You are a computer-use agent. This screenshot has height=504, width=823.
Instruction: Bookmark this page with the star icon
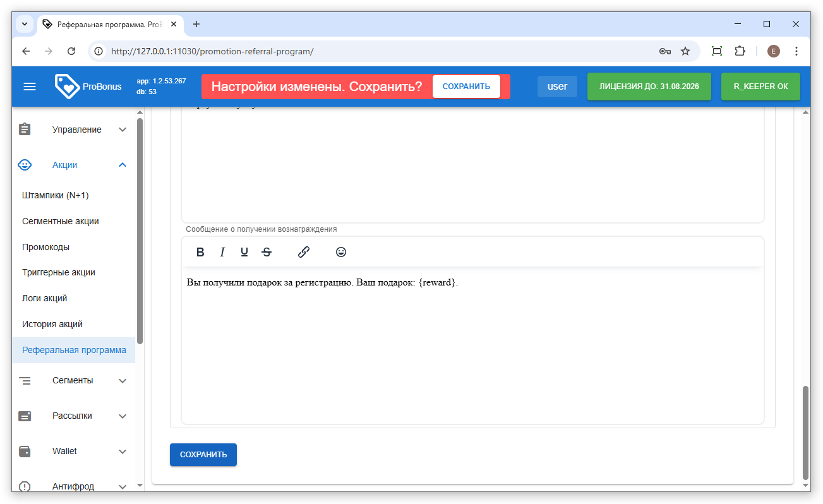pos(685,51)
